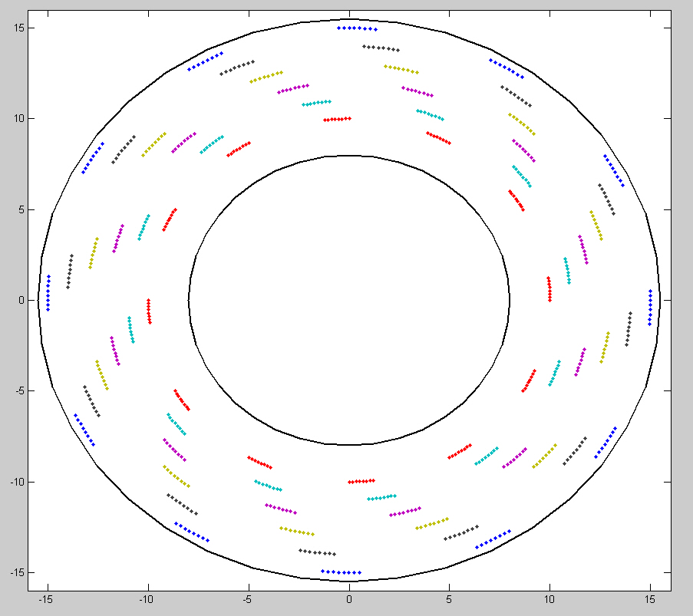This screenshot has width=693, height=616.
Task: Select the "10" tick label on the y-axis
Action: (18, 119)
